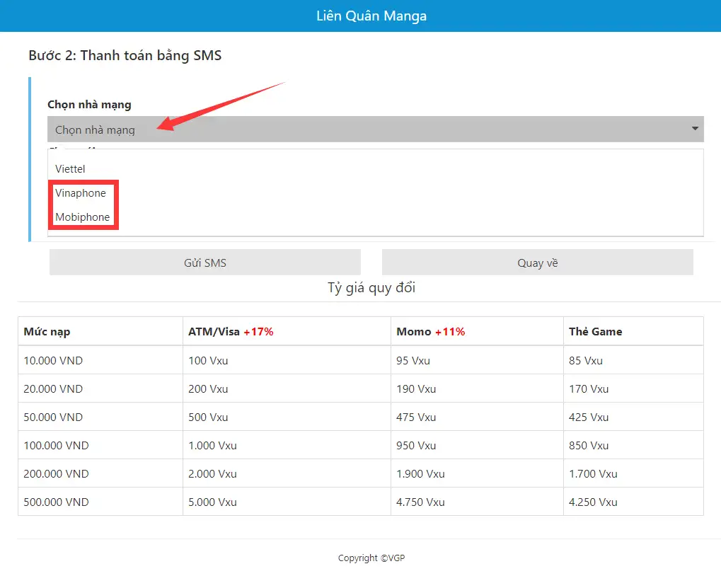
Task: Click the 1.700 Vxu Thẻ Game cell
Action: [634, 473]
